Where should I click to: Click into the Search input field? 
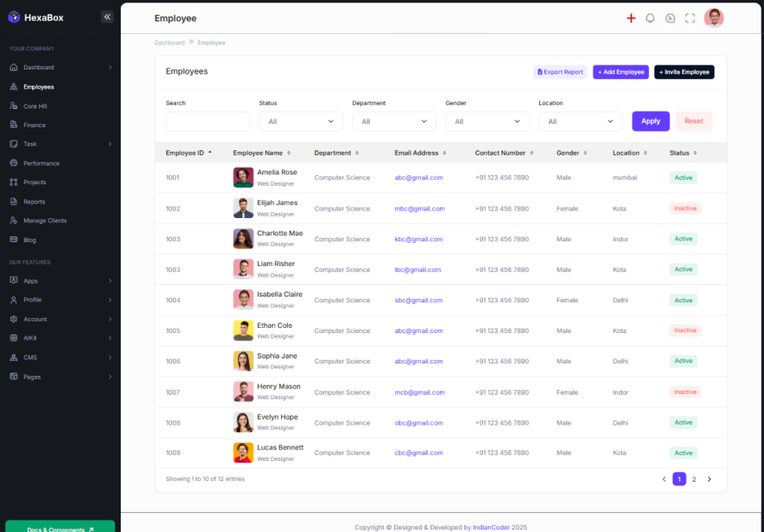click(208, 121)
